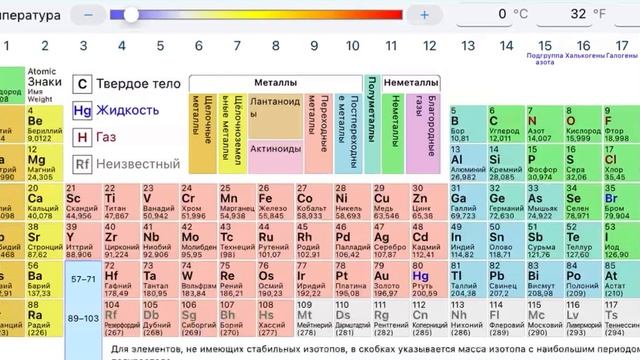The height and width of the screenshot is (360, 640).
Task: Open the Moscovium Mc element cell
Action: (x=544, y=318)
